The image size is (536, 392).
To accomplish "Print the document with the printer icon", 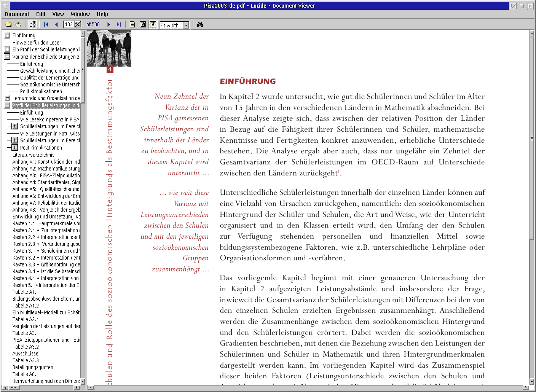I will pyautogui.click(x=18, y=24).
